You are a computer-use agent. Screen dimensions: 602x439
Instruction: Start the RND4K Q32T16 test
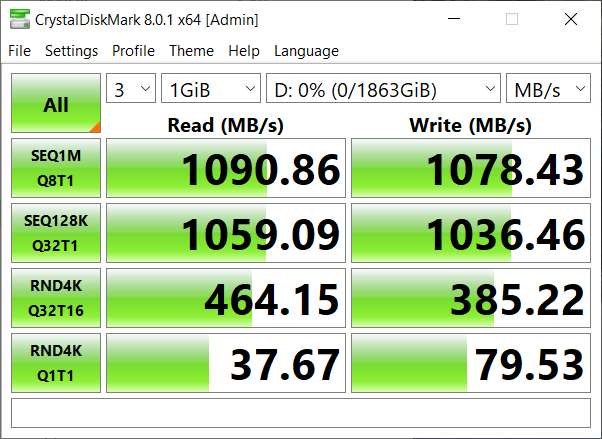(56, 298)
